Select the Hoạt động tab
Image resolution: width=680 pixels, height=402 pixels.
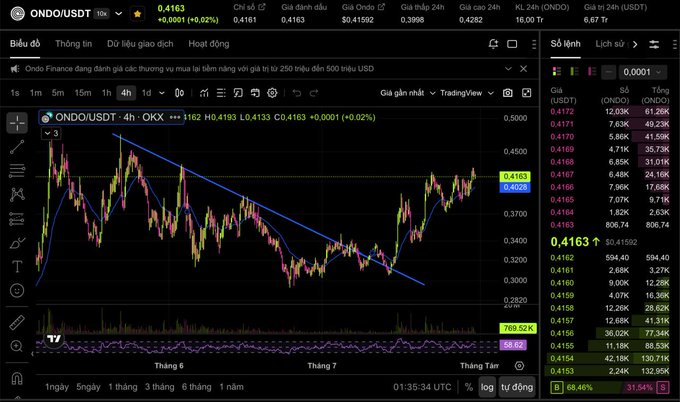209,44
